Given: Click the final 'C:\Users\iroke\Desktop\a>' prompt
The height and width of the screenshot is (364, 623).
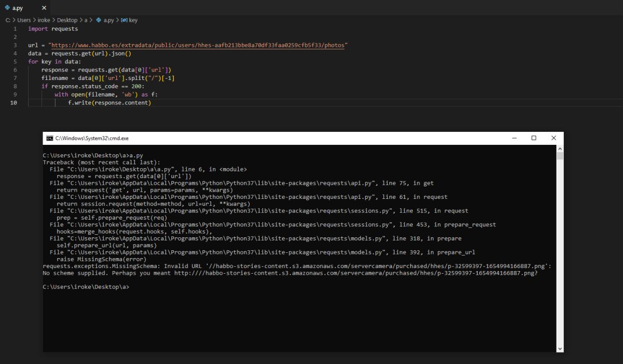Looking at the screenshot, I should click(x=86, y=287).
